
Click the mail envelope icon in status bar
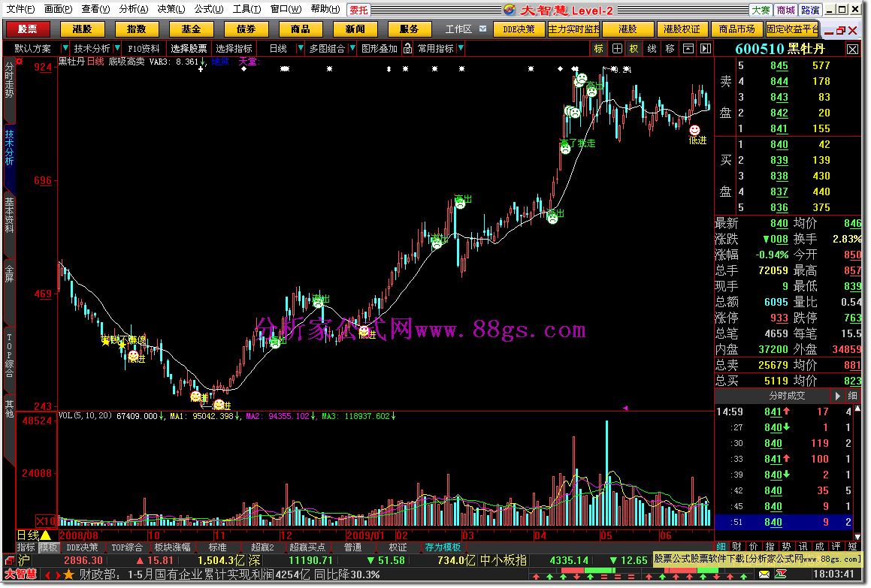[764, 574]
